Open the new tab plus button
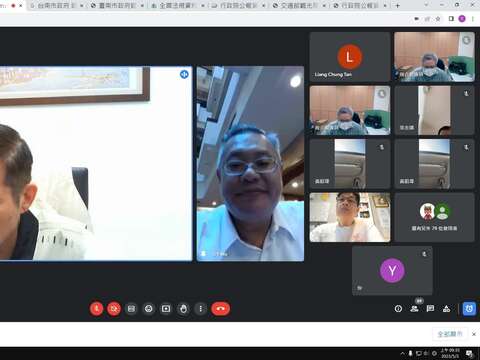 tap(397, 5)
